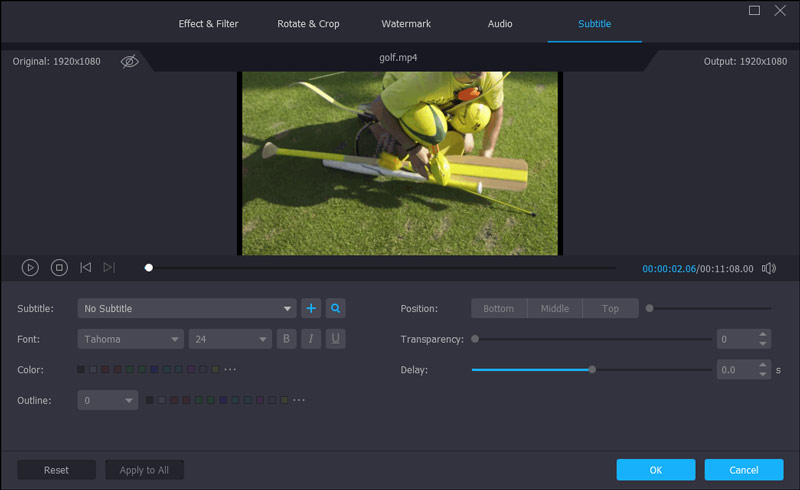The image size is (800, 490).
Task: Mute the volume speaker icon
Action: pyautogui.click(x=768, y=268)
